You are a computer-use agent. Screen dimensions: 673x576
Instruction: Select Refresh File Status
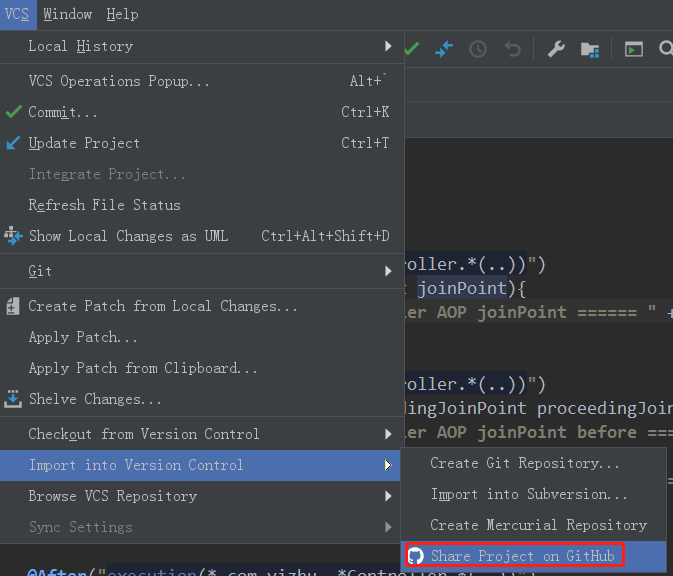pos(202,205)
